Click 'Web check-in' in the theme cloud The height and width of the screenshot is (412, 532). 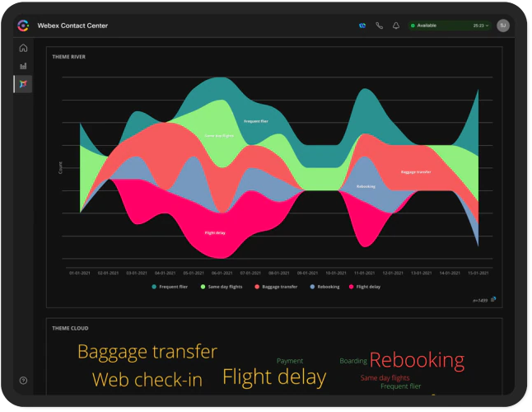click(147, 380)
